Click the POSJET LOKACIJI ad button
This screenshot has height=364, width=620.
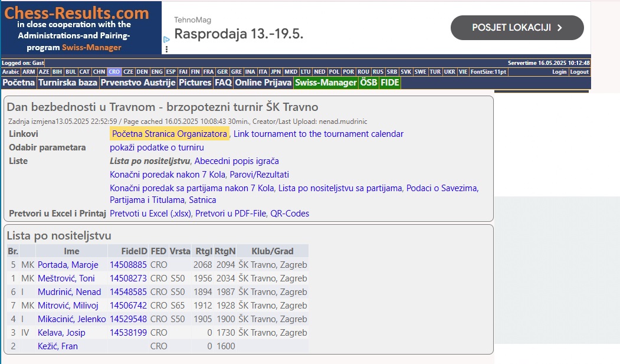point(517,28)
